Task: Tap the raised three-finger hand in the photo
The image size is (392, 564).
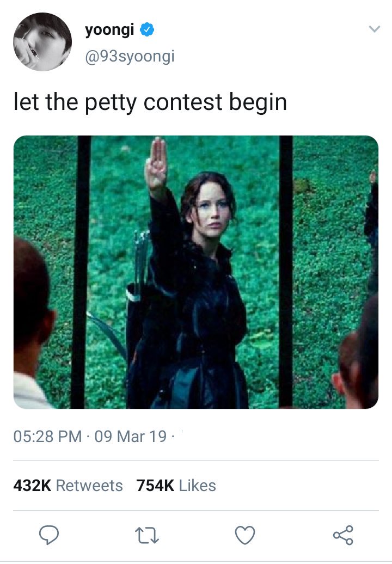Action: pyautogui.click(x=156, y=164)
